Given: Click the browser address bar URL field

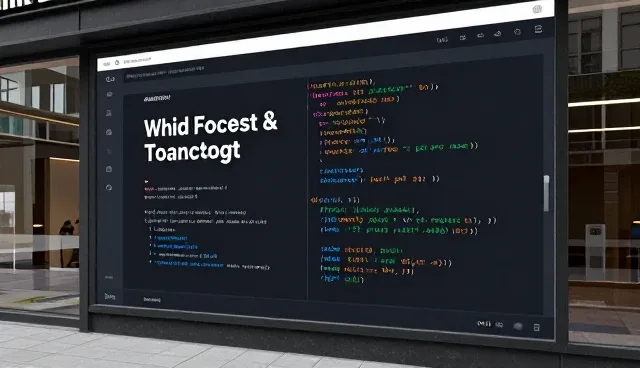Looking at the screenshot, I should 137,60.
